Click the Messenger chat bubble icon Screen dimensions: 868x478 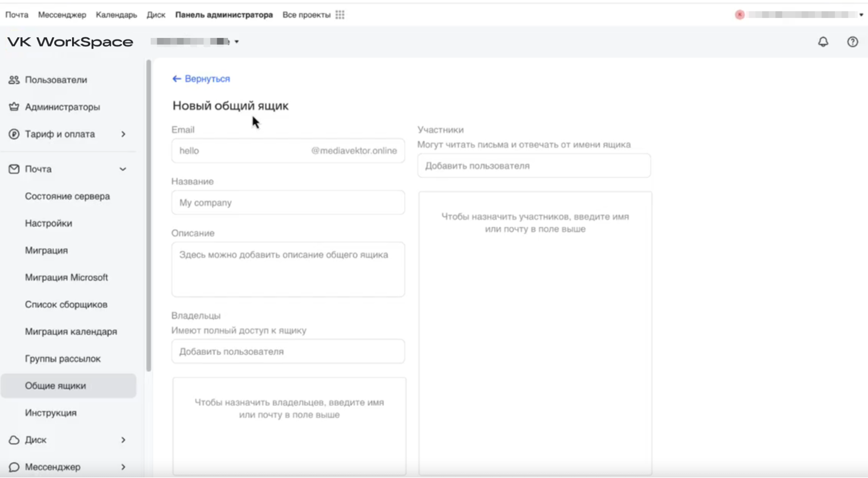tap(14, 467)
